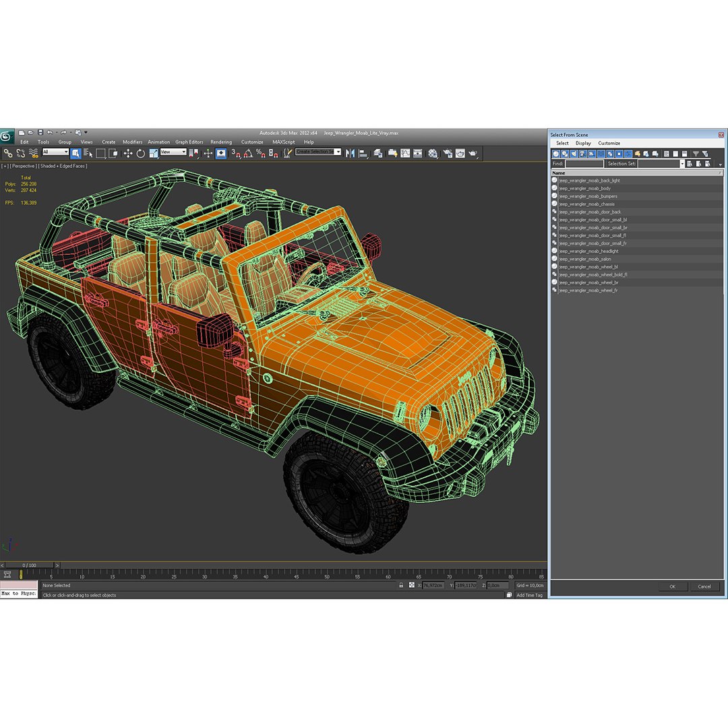Toggle the 3D Snaps button

click(x=236, y=153)
